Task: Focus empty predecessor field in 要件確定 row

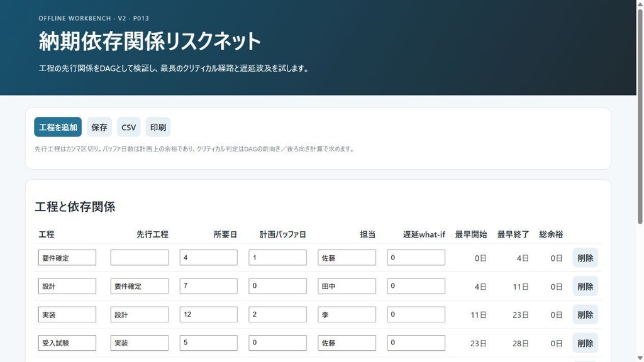Action: point(139,258)
